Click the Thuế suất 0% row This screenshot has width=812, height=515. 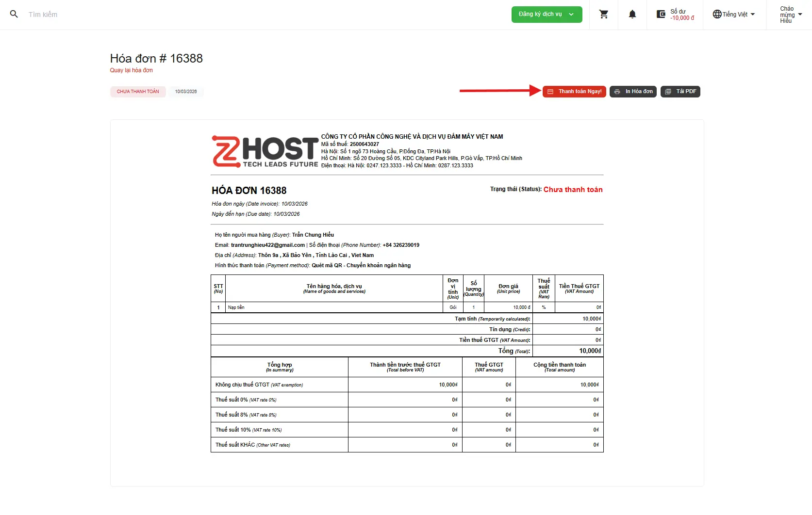pyautogui.click(x=407, y=400)
